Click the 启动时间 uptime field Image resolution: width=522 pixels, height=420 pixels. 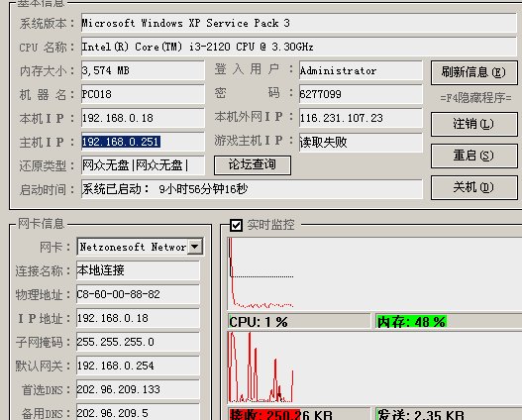pos(252,189)
